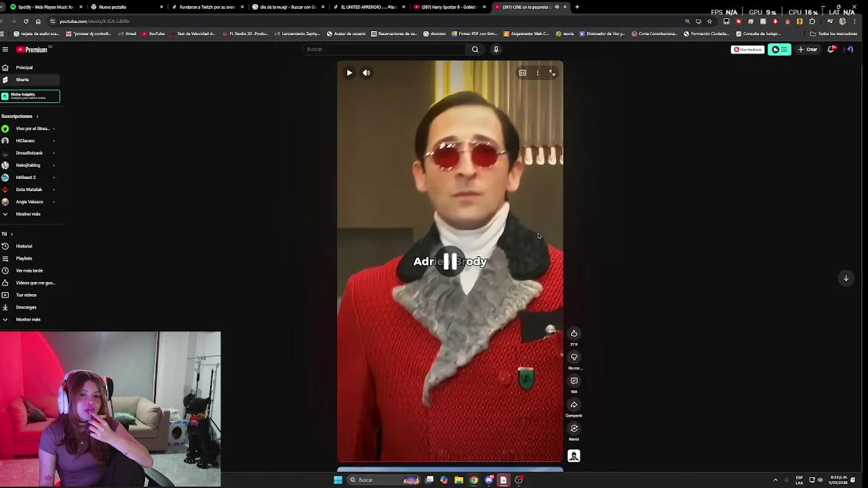Open the Dota Watafak subscription channel
Viewport: 868px width, 488px height.
pos(31,190)
